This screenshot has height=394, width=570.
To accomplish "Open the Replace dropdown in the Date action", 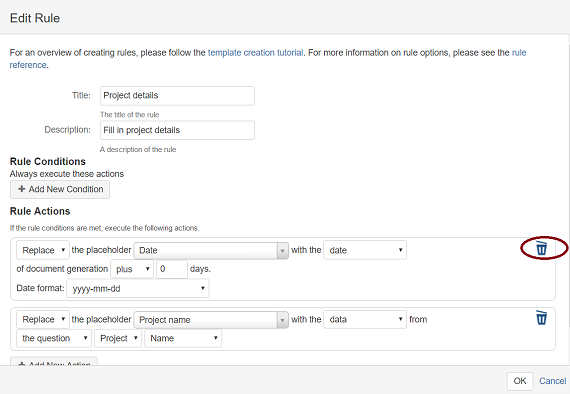I will point(43,250).
